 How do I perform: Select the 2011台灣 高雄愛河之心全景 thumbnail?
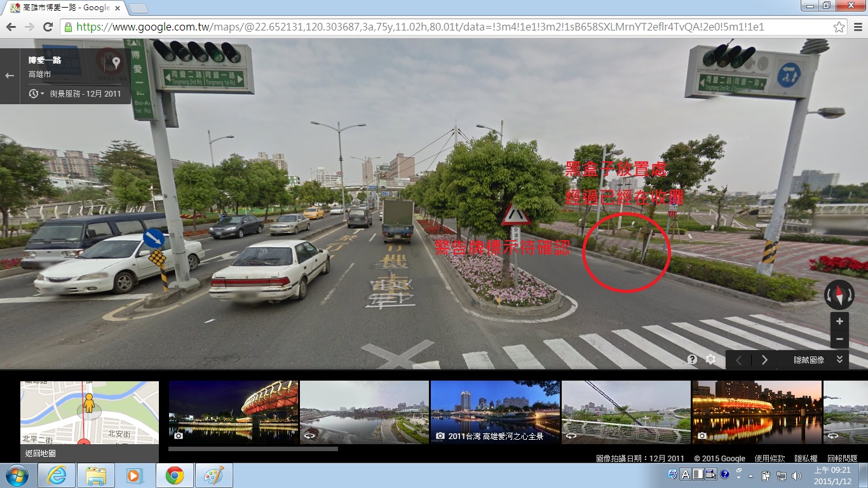(x=495, y=412)
